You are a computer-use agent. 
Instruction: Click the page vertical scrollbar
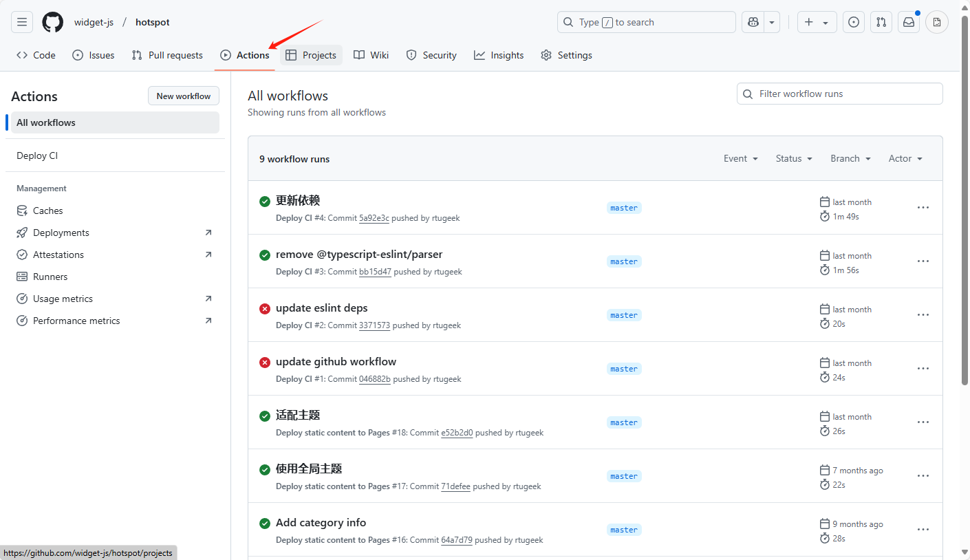pos(965,200)
